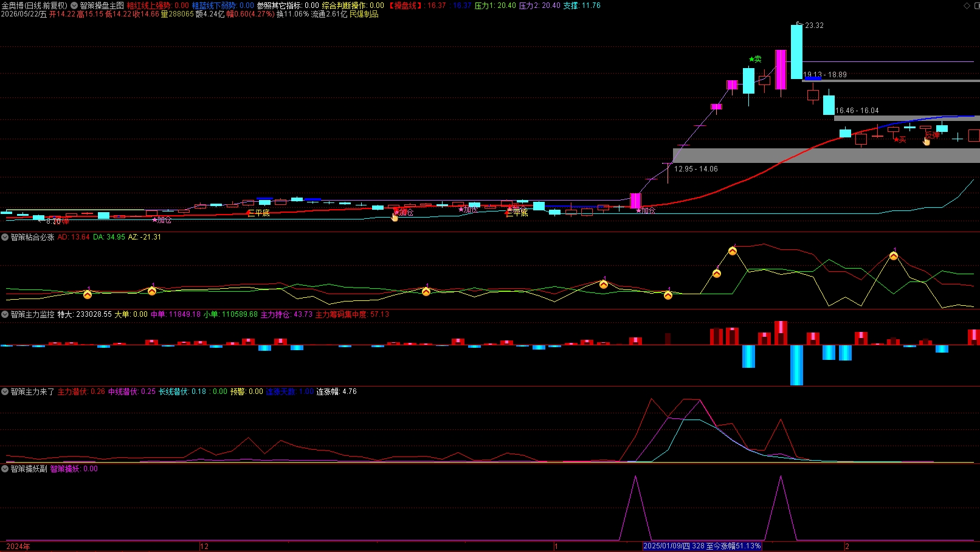Click the panel icon beside the diamond icon
Image resolution: width=980 pixels, height=552 pixels.
pyautogui.click(x=976, y=5)
